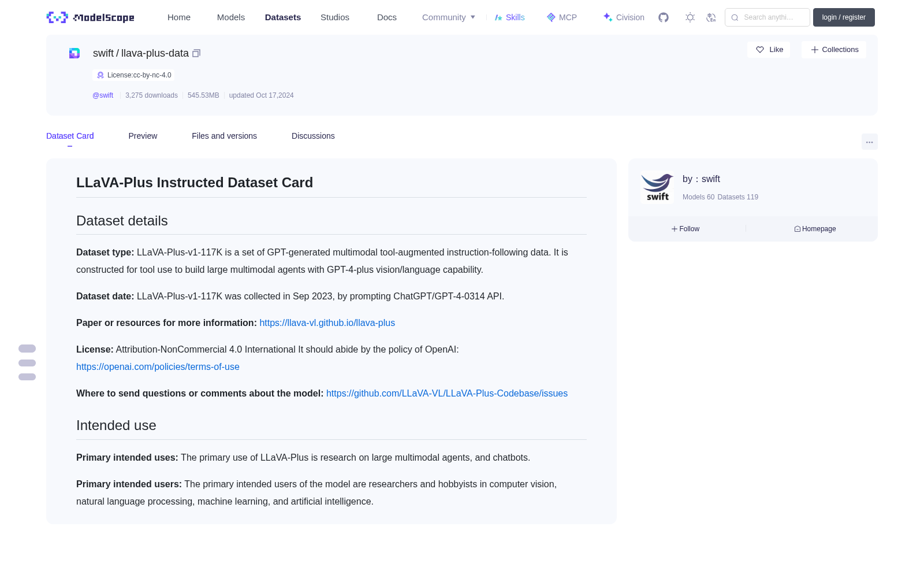Screen dimensions: 924x578
Task: Open the LLaVA-Plus-Codebase issues link
Action: 447,394
